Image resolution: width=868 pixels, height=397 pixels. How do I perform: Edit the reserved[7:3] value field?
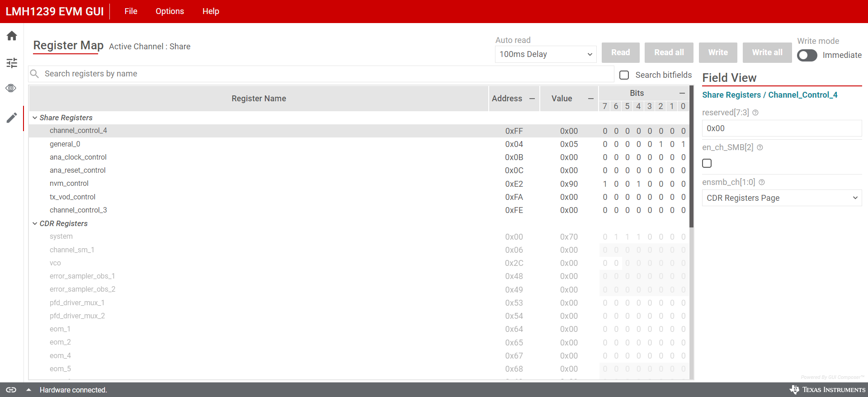pos(782,128)
